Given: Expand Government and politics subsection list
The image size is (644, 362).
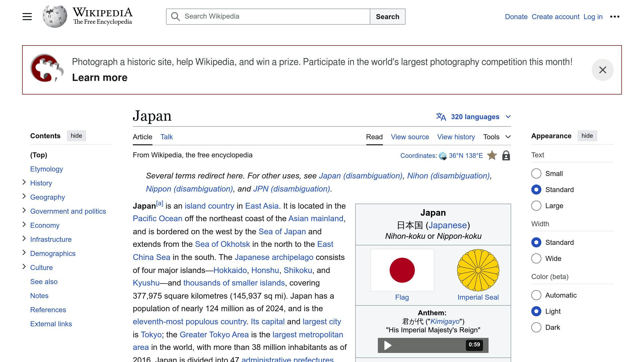Looking at the screenshot, I should click(24, 210).
